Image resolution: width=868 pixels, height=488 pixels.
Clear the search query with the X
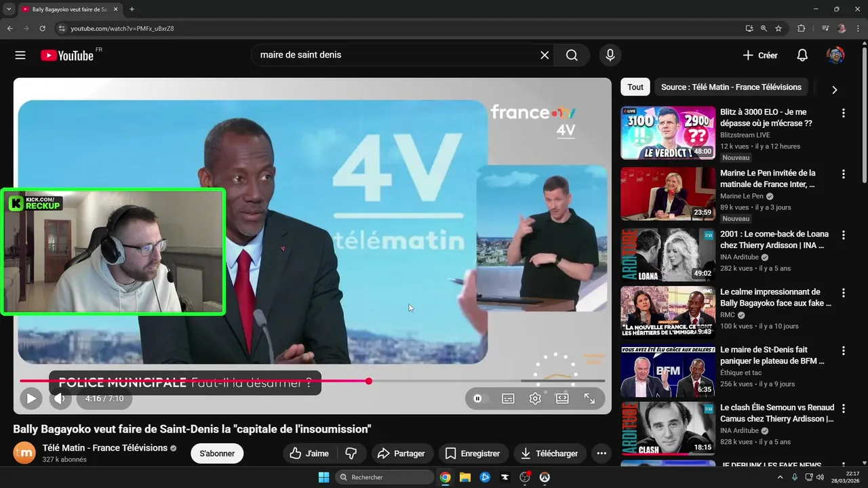(x=545, y=55)
